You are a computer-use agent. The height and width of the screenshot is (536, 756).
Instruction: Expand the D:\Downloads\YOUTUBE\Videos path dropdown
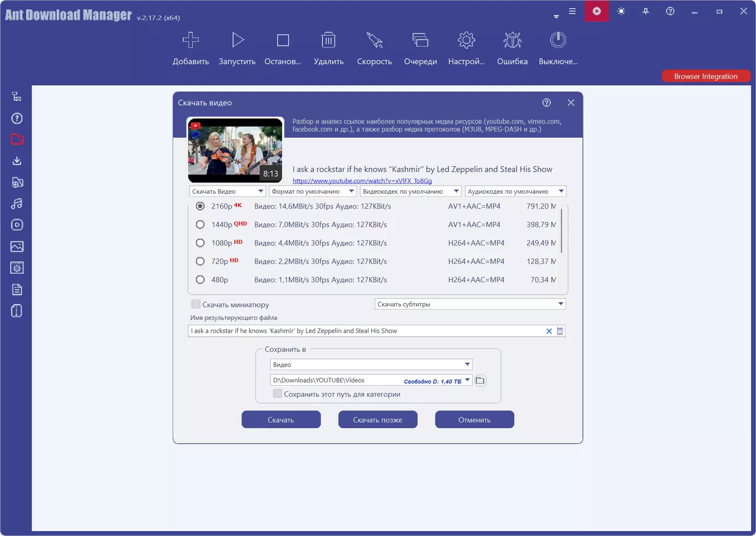click(x=467, y=380)
